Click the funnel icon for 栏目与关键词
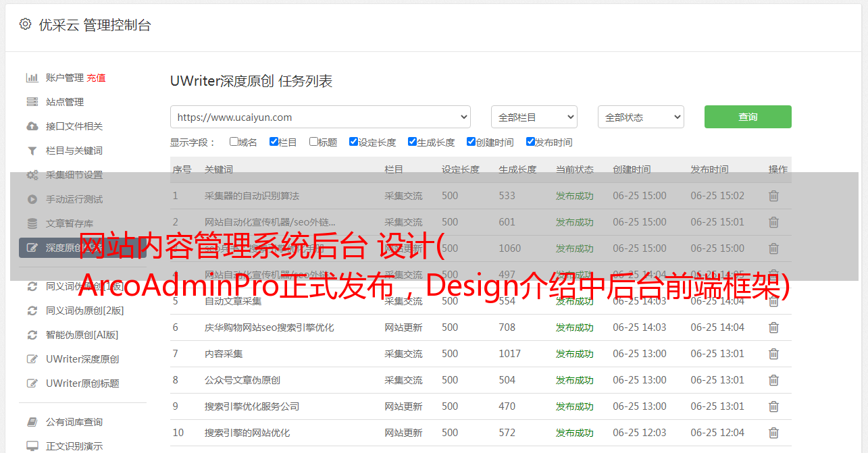Screen dimensions: 868x453 coord(32,151)
